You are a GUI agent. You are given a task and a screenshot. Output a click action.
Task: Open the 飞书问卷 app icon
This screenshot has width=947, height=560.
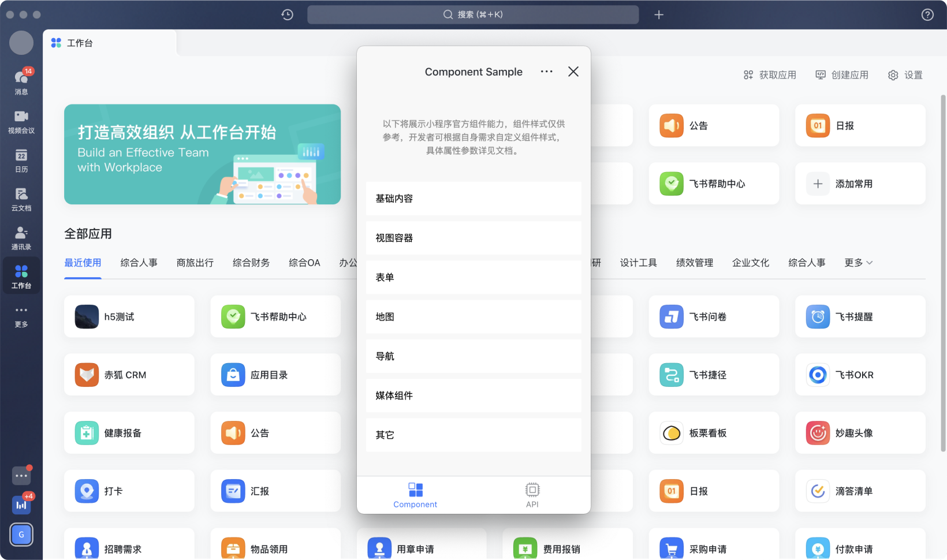tap(672, 316)
